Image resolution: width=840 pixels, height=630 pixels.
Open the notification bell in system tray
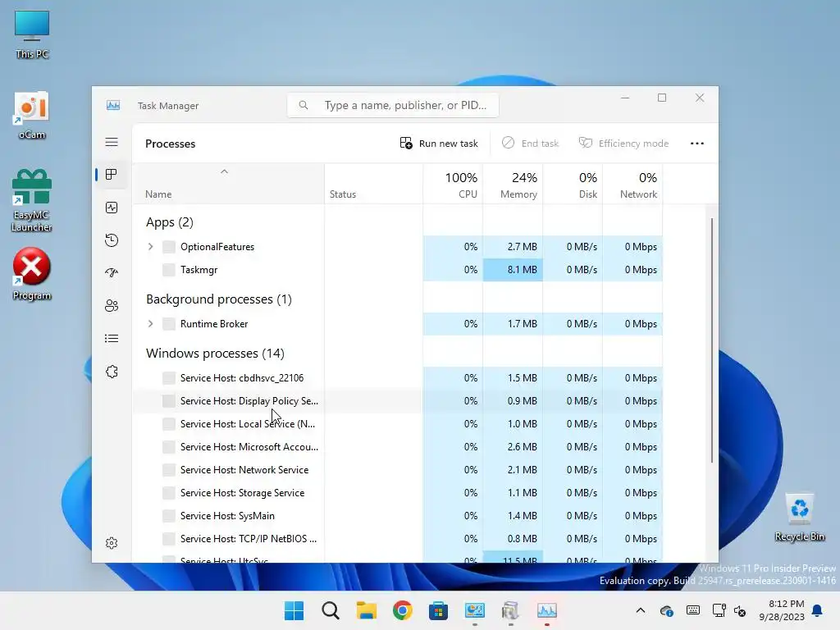(x=818, y=610)
